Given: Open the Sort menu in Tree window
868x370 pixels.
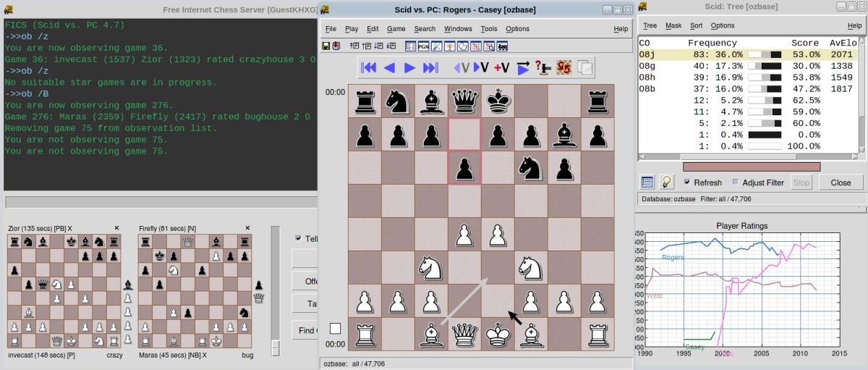Looking at the screenshot, I should click(696, 25).
